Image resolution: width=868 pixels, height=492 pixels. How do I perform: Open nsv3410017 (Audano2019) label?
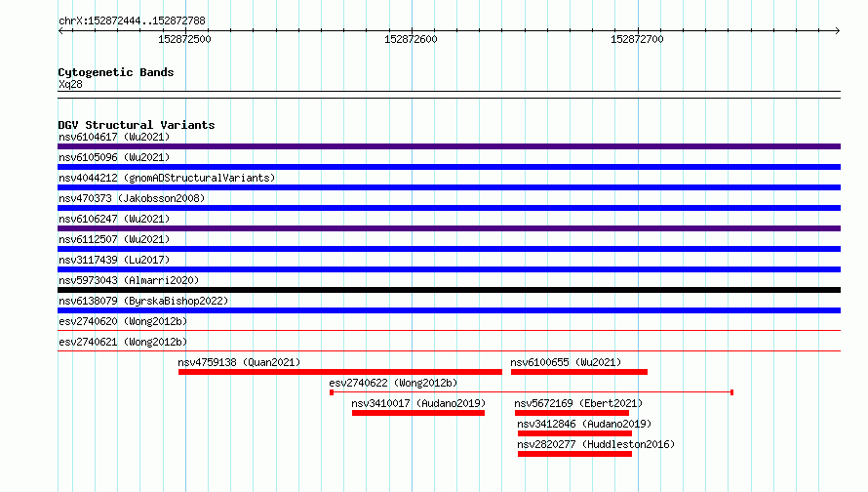point(418,403)
